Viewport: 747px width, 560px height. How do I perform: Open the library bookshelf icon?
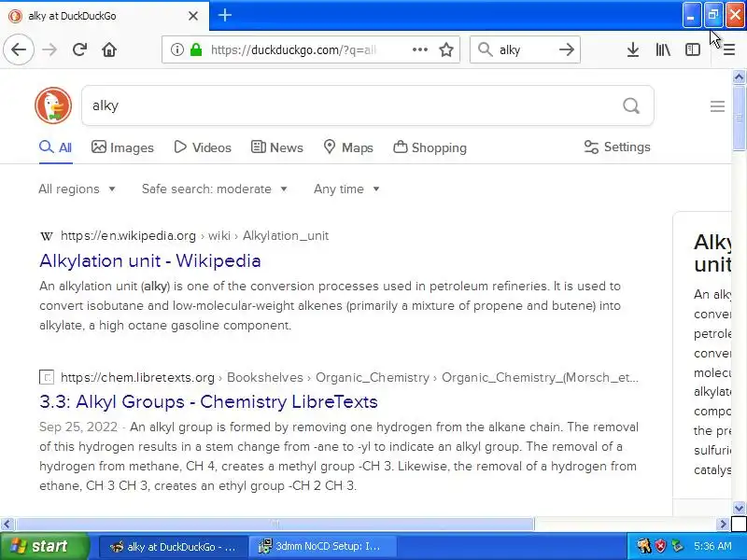[663, 49]
